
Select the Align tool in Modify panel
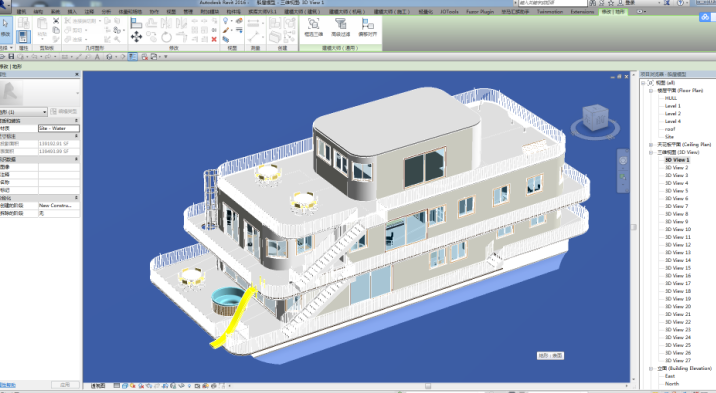[x=136, y=22]
